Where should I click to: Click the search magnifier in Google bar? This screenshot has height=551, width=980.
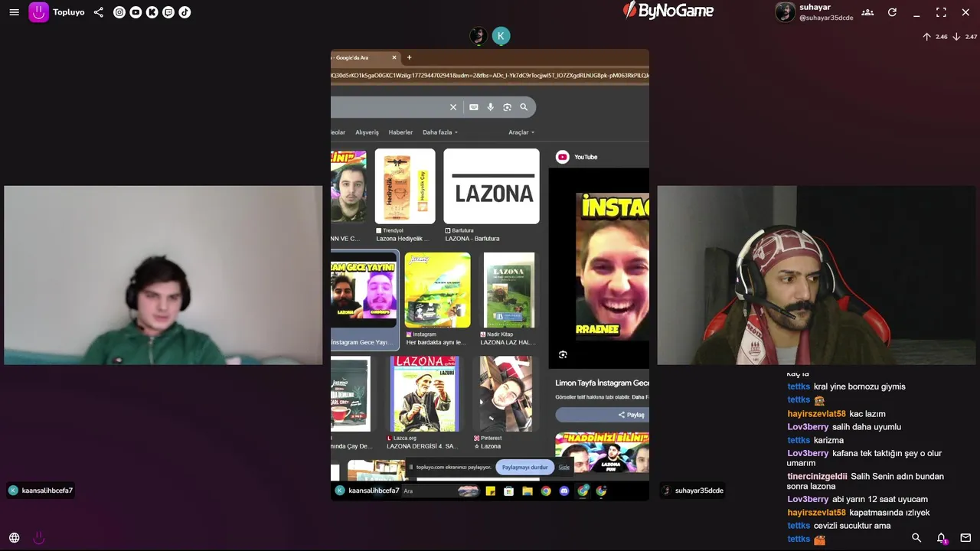pos(524,107)
